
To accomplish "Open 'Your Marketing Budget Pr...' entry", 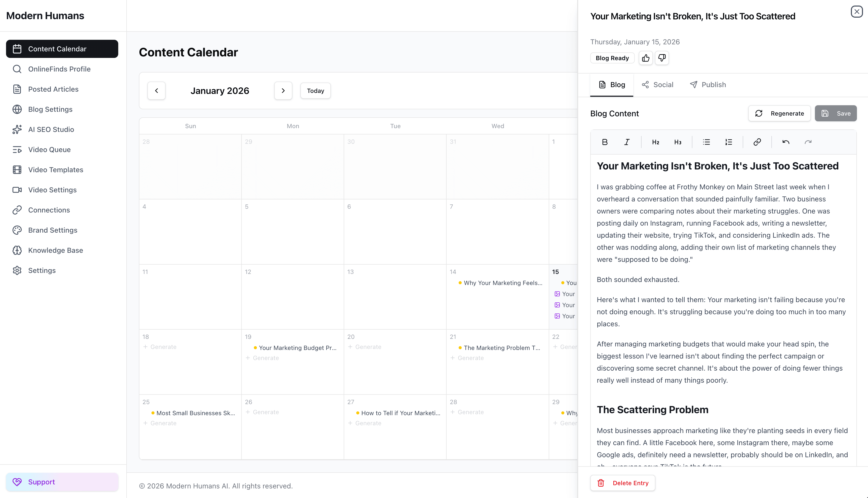I will click(x=295, y=348).
